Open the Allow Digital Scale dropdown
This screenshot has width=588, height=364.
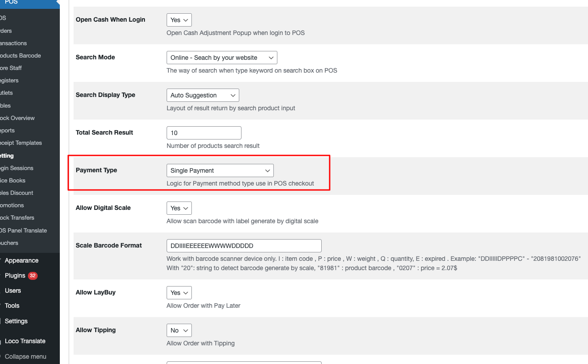click(x=179, y=208)
